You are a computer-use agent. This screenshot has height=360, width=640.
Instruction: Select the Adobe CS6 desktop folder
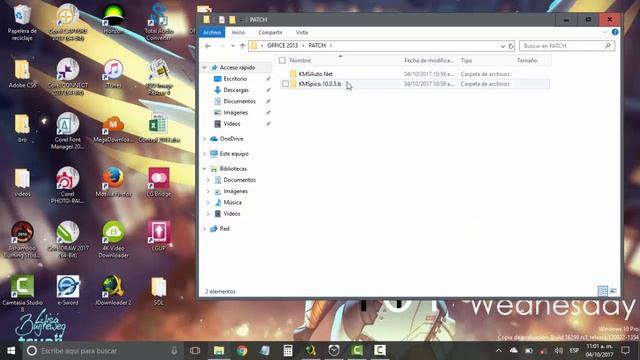[x=22, y=73]
